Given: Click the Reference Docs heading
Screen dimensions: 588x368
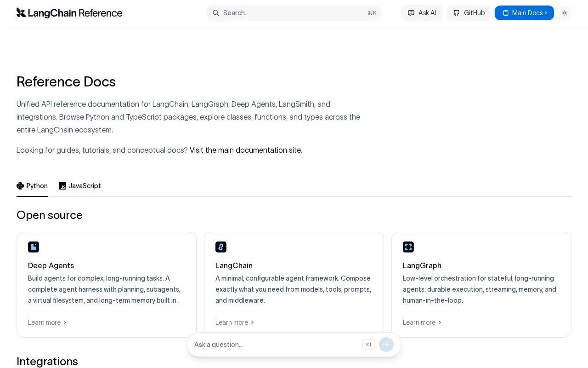Looking at the screenshot, I should pos(66,82).
